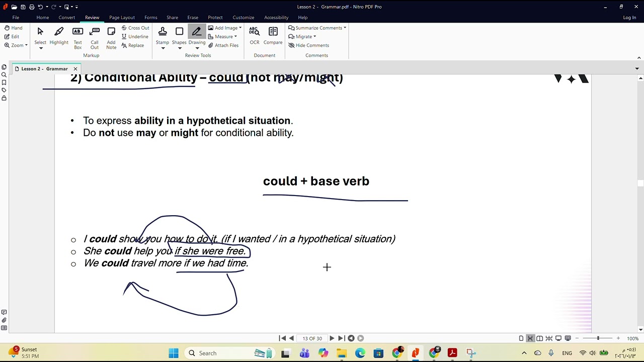Switch to the Protect tab
This screenshot has height=362, width=644.
tap(215, 18)
